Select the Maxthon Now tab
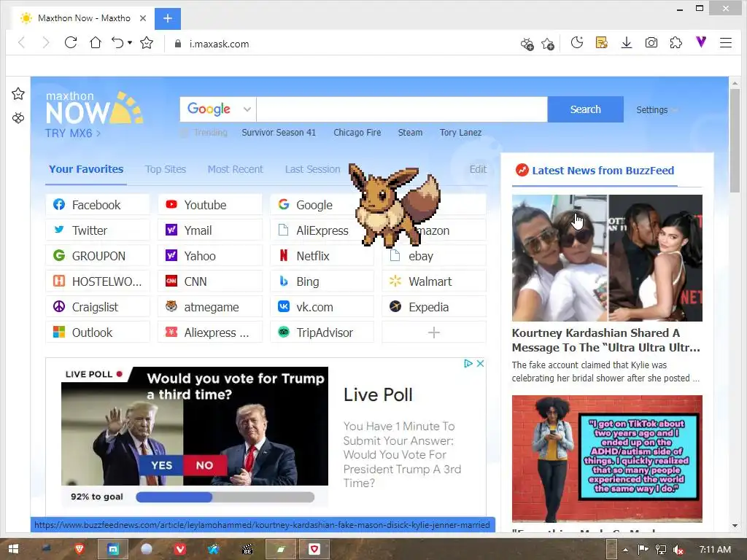Viewport: 747px width, 560px height. pyautogui.click(x=81, y=18)
